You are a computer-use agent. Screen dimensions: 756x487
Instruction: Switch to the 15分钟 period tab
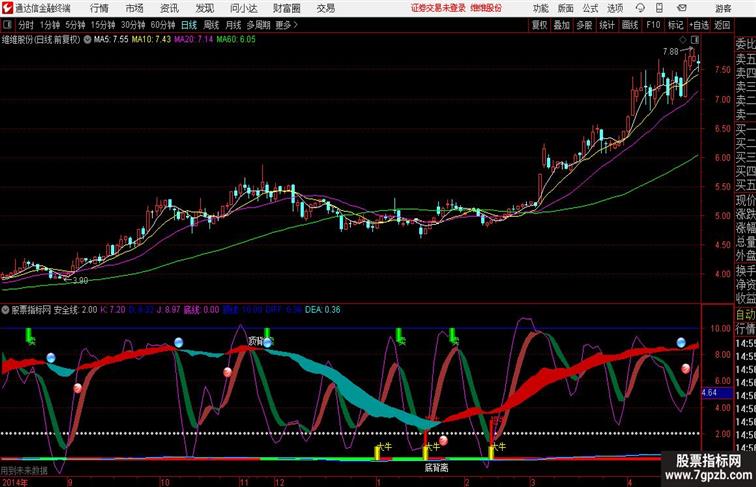(103, 25)
